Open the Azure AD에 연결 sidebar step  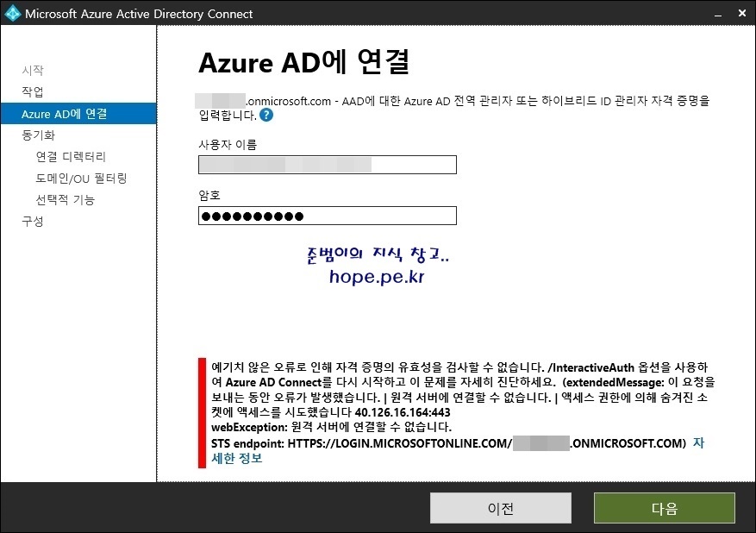click(x=78, y=113)
